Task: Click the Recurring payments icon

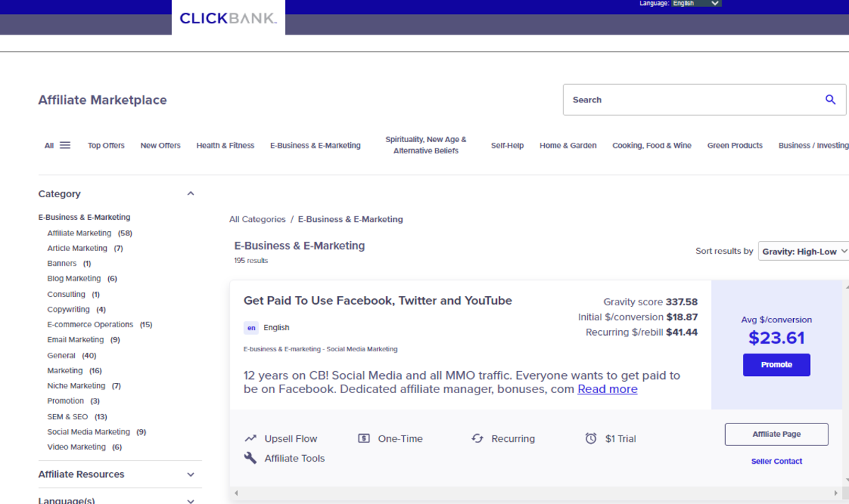Action: [x=478, y=438]
